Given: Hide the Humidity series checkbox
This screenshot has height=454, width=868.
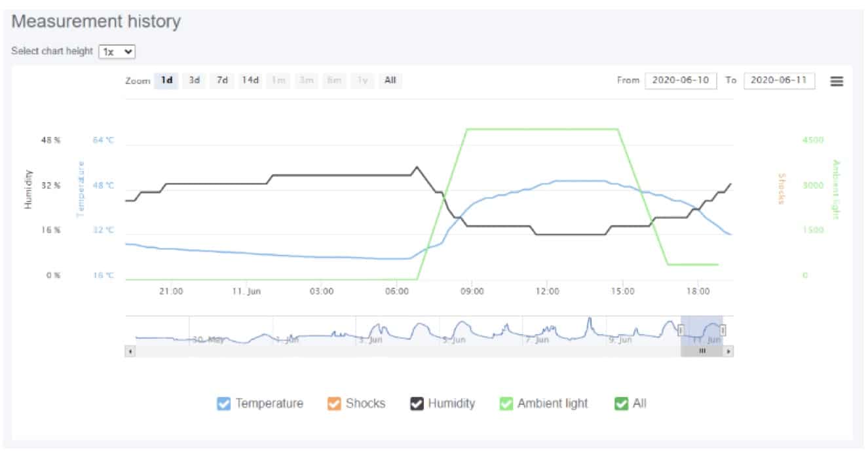Looking at the screenshot, I should 417,404.
